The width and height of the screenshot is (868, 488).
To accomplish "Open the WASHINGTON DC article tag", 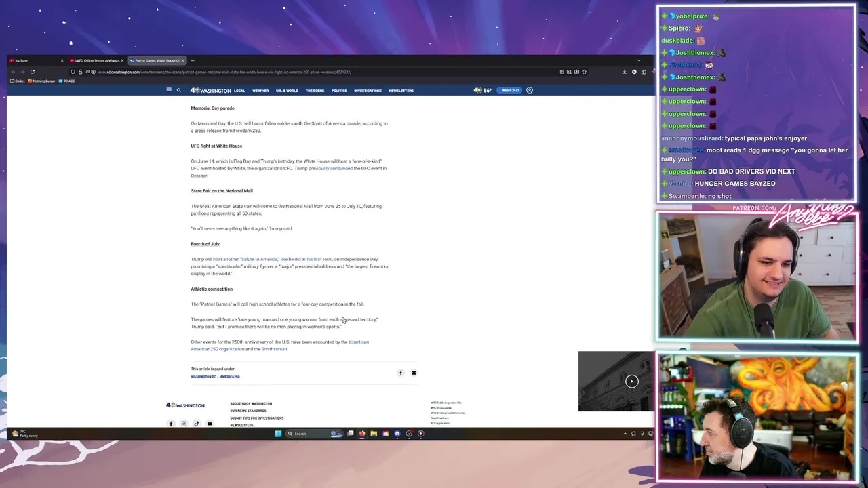I will pyautogui.click(x=203, y=377).
